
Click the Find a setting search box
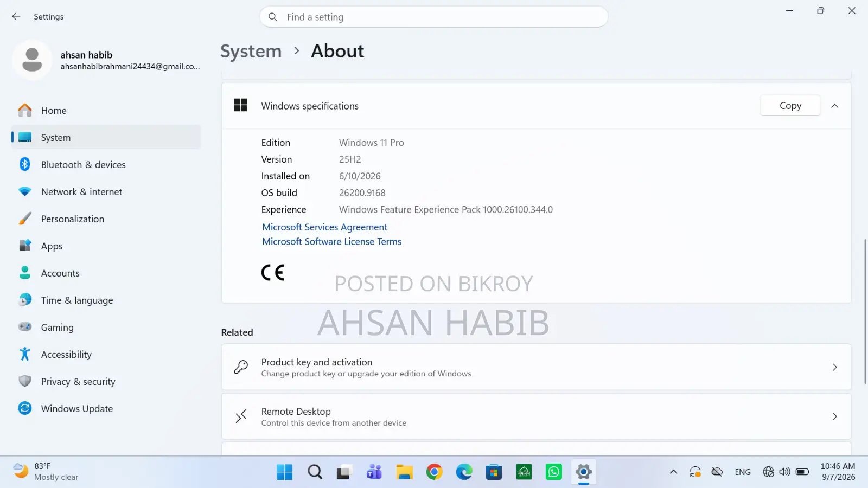(434, 17)
